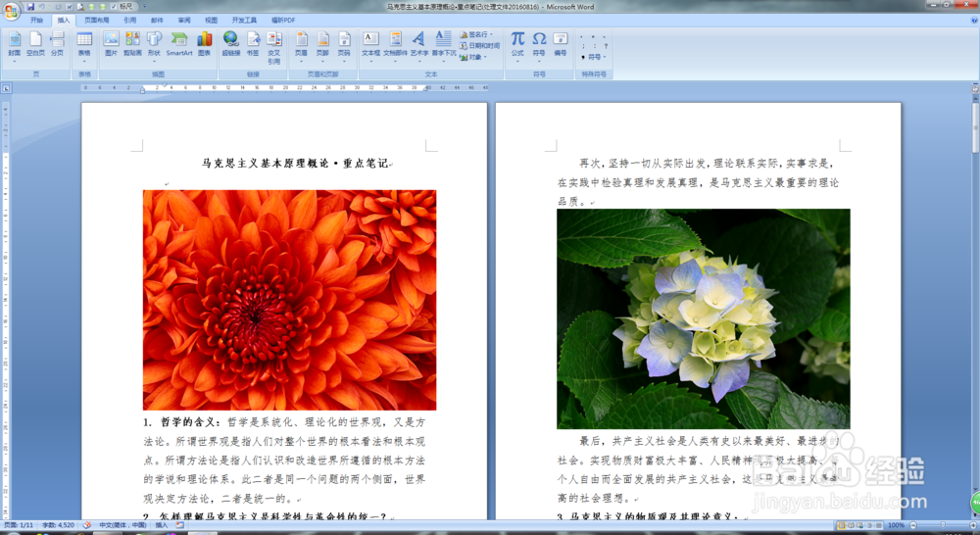This screenshot has width=980, height=535.
Task: Adjust the zoom slider handle
Action: (943, 525)
